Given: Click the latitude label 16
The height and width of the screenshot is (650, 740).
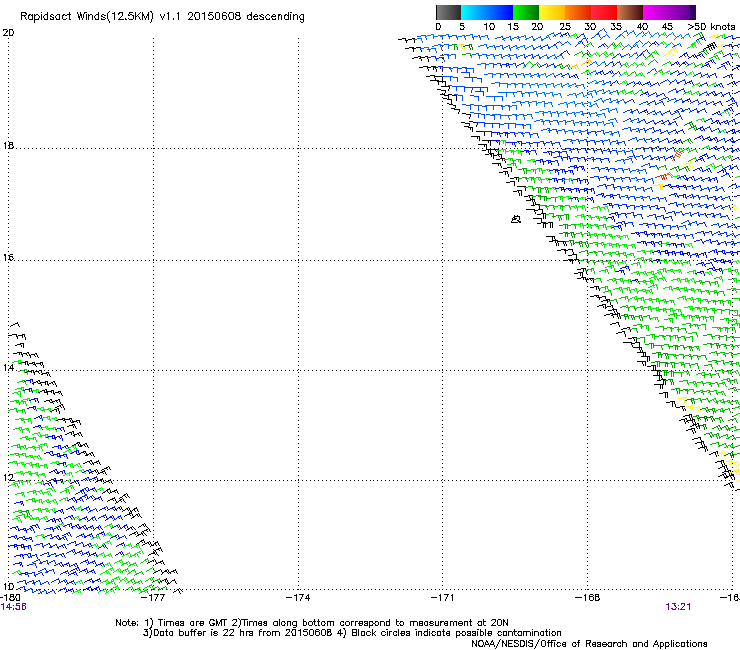Looking at the screenshot, I should coord(8,257).
